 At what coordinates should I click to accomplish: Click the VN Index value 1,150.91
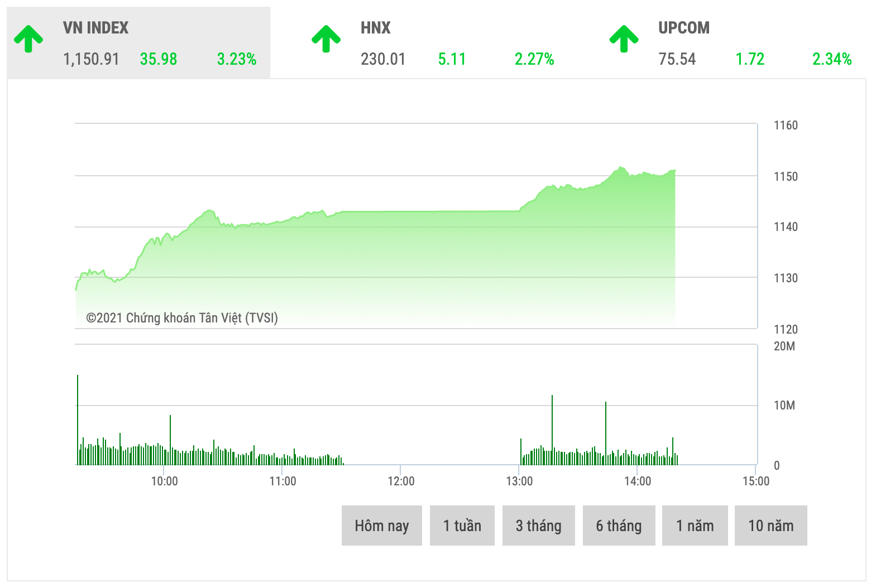pos(92,59)
